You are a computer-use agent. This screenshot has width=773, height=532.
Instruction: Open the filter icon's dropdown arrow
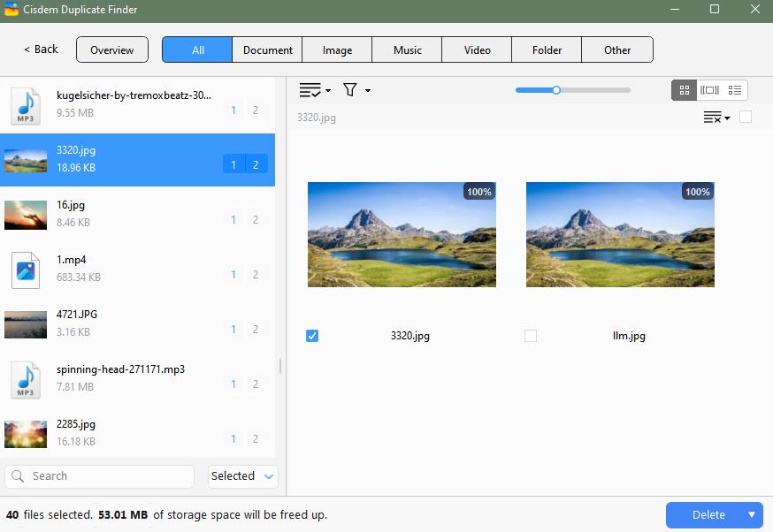tap(366, 89)
